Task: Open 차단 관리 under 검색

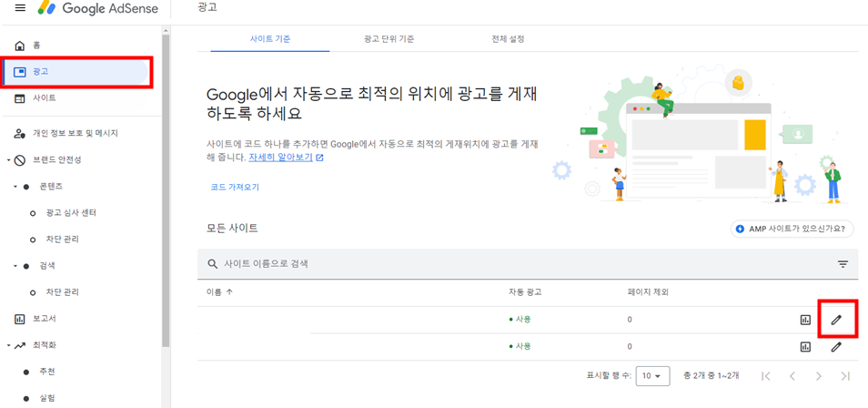Action: click(x=62, y=292)
